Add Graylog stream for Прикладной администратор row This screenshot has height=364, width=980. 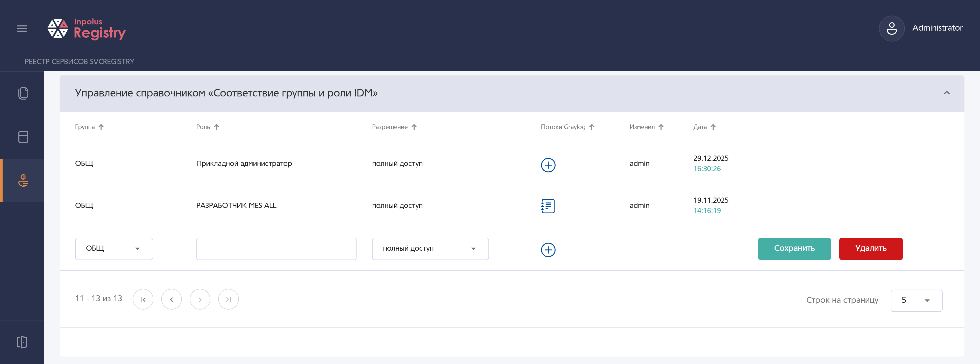pyautogui.click(x=548, y=165)
